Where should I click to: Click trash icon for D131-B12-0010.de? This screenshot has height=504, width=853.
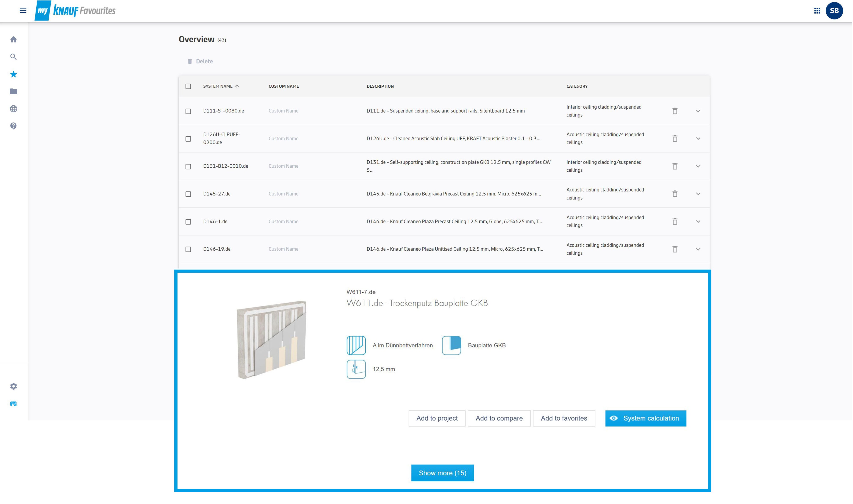tap(675, 167)
